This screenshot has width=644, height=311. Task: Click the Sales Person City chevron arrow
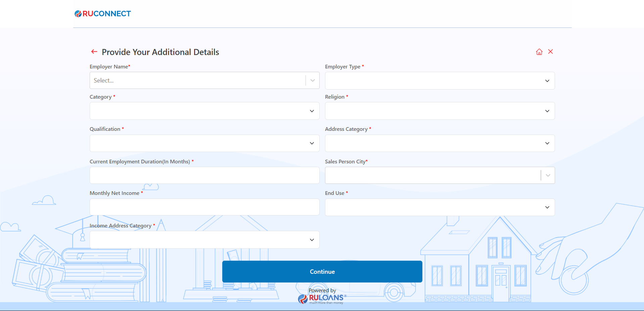548,175
